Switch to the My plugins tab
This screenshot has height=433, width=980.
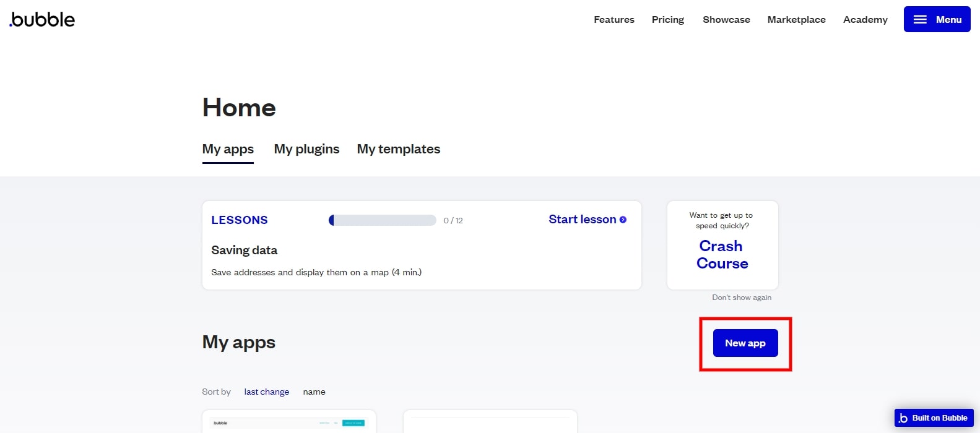tap(306, 149)
